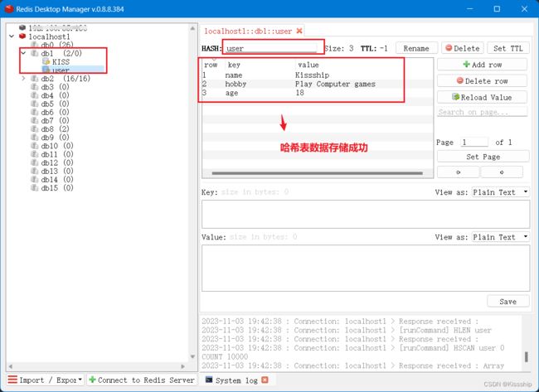Close the System log tab with its X icon
Screen dimensions: 539x392
pos(265,380)
